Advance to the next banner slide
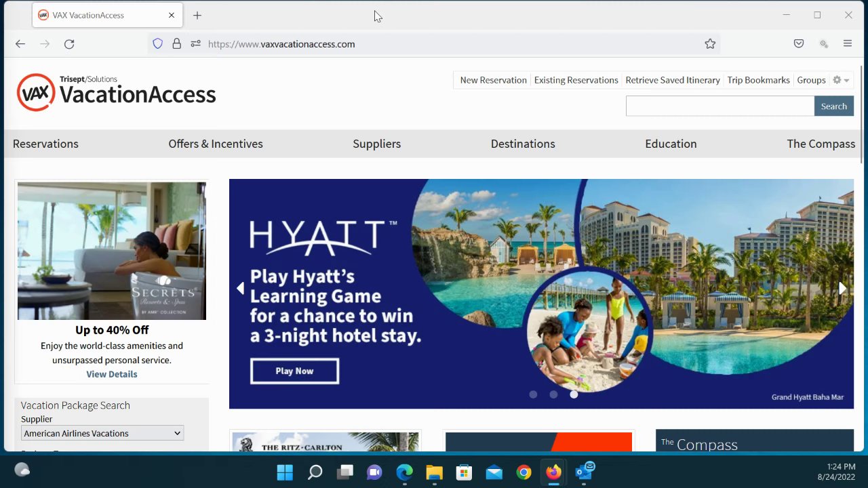This screenshot has width=868, height=488. pyautogui.click(x=842, y=289)
